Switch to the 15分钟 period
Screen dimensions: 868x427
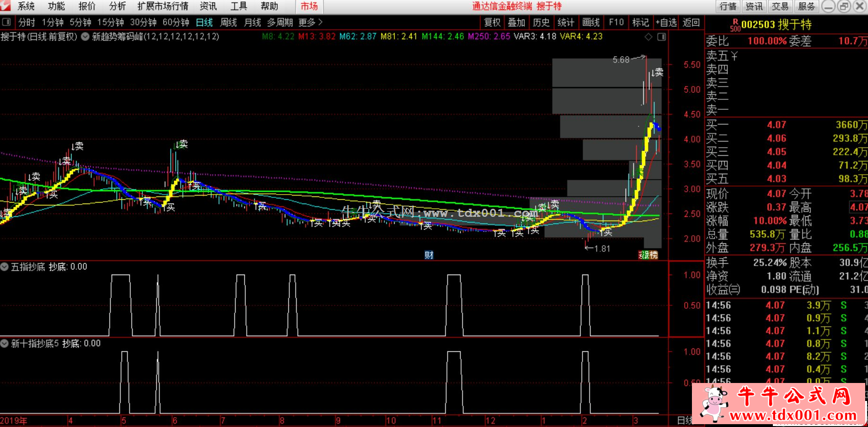[x=111, y=22]
